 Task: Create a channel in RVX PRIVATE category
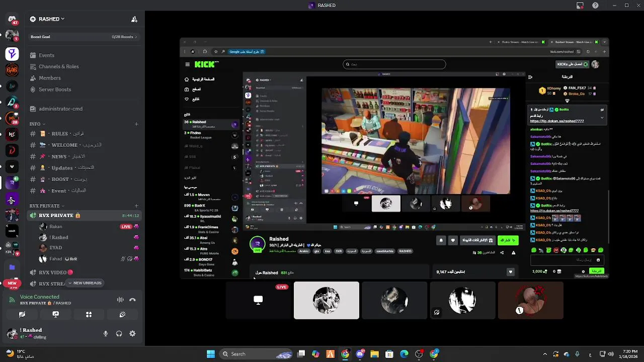pyautogui.click(x=136, y=206)
